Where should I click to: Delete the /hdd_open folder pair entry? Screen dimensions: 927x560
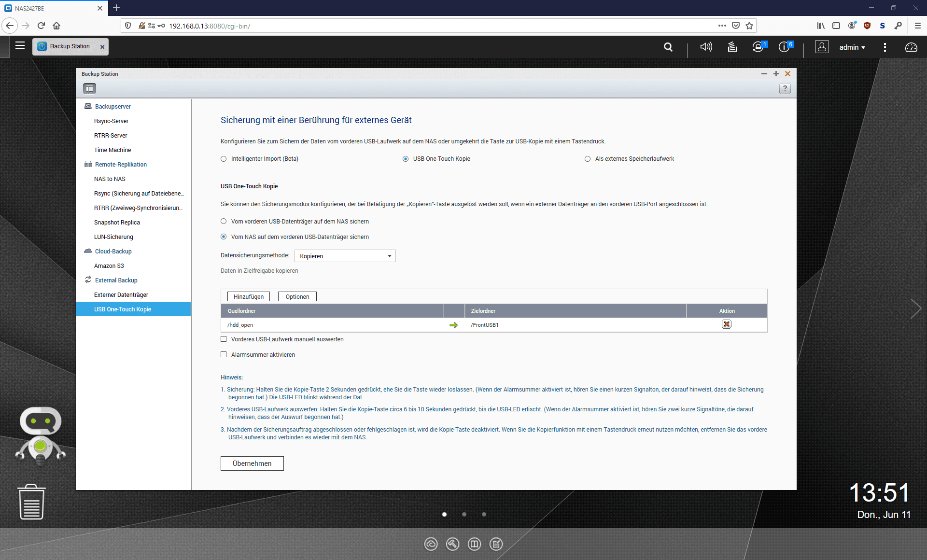click(726, 324)
